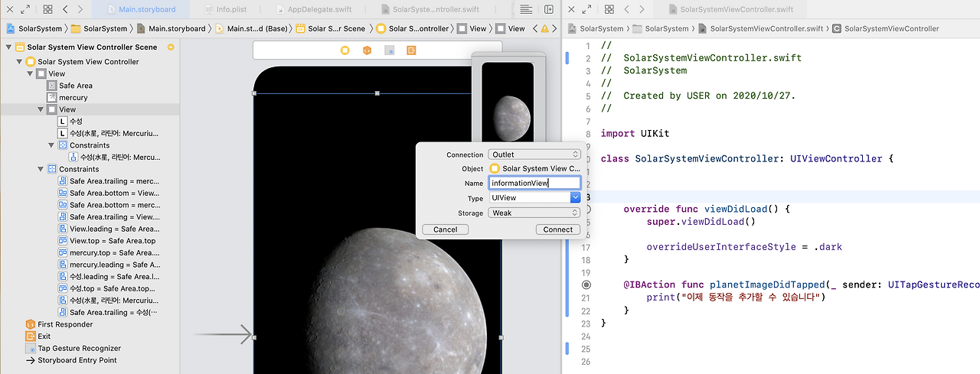The height and width of the screenshot is (374, 980).
Task: Go back in the storyboard editor history
Action: click(x=65, y=9)
